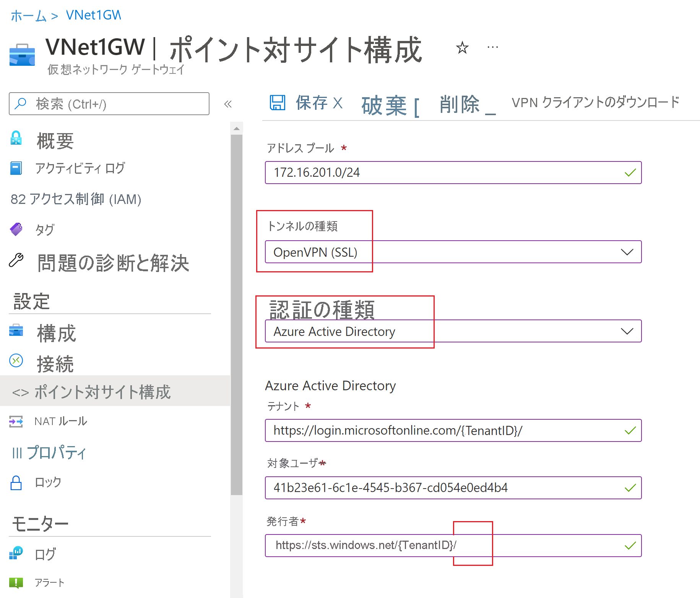Click the sidebar scrollbar up arrow
Viewport: 700px width, 598px height.
tap(237, 128)
